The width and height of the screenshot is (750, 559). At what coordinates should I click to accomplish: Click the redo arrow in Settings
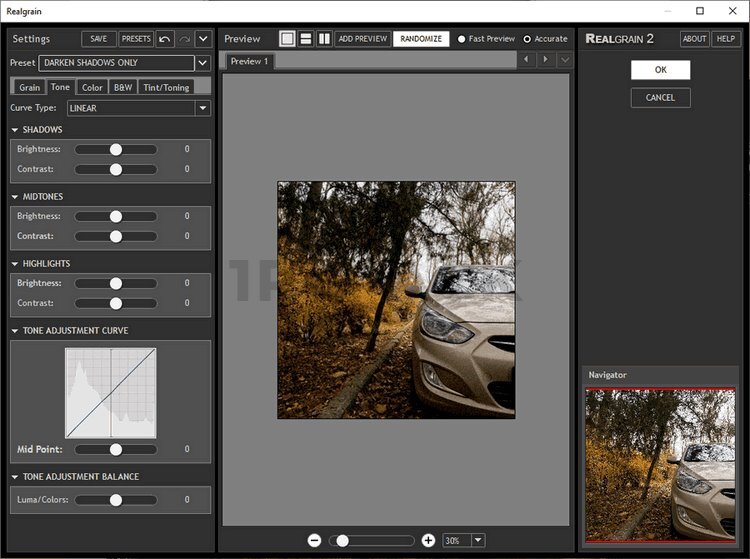[184, 39]
